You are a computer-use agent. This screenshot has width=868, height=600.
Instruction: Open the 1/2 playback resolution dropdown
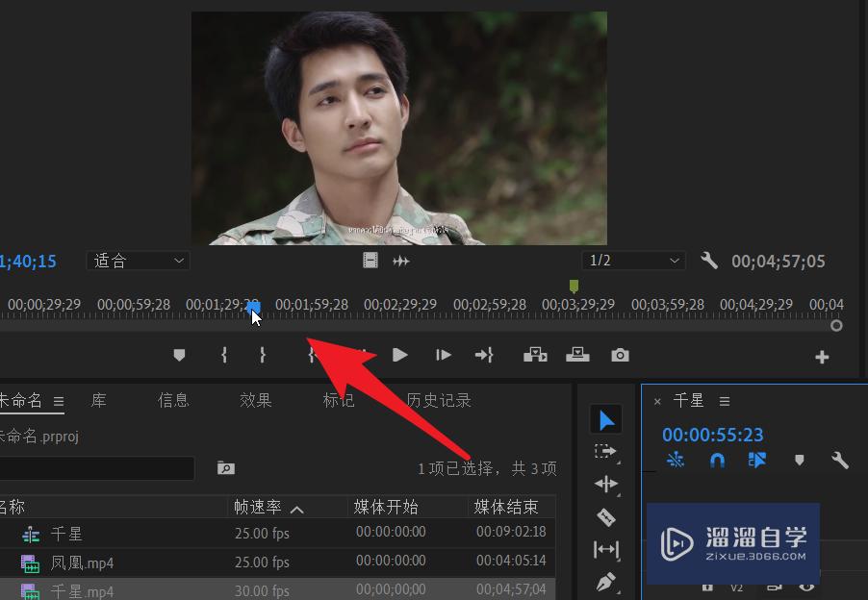click(x=633, y=261)
